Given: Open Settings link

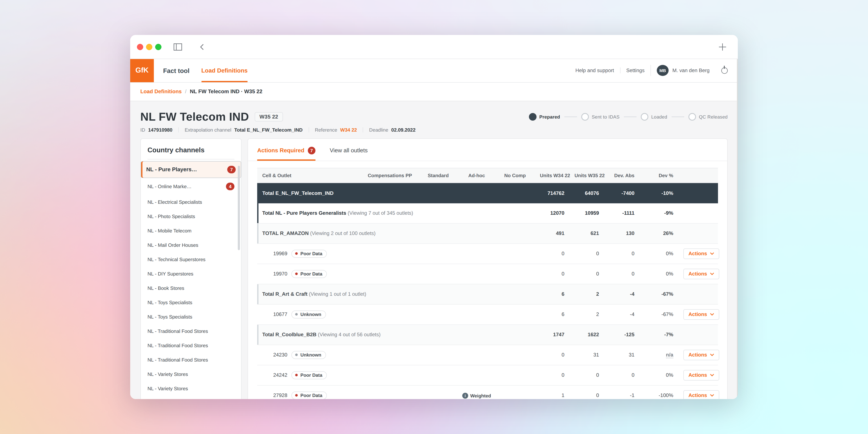Looking at the screenshot, I should tap(635, 71).
